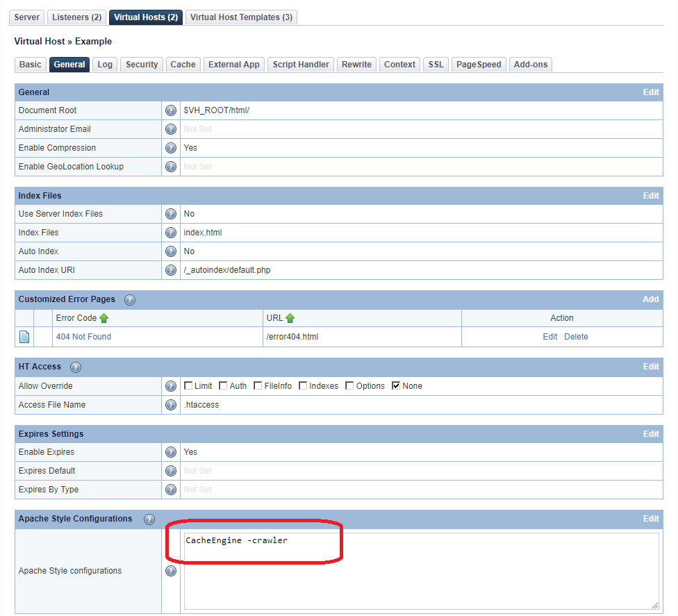Open help for Auto Index URI
This screenshot has width=678, height=616.
tap(171, 269)
